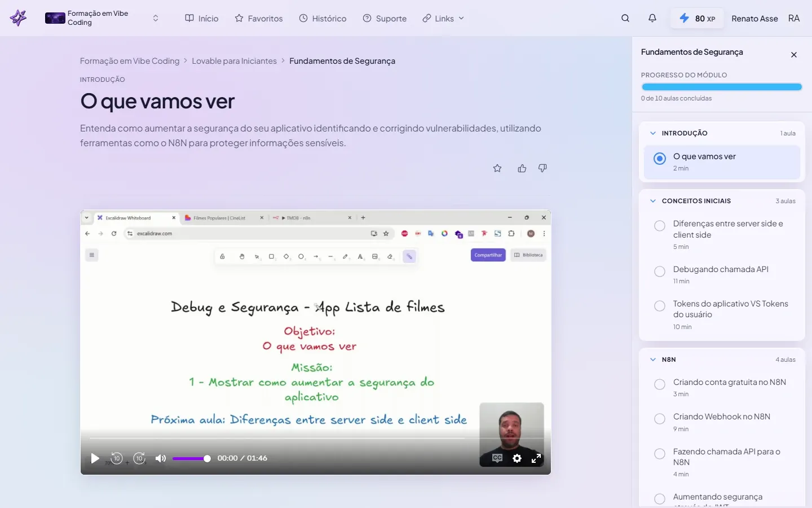The image size is (812, 508).
Task: Select the Excalidraw text tool in video
Action: (x=360, y=257)
